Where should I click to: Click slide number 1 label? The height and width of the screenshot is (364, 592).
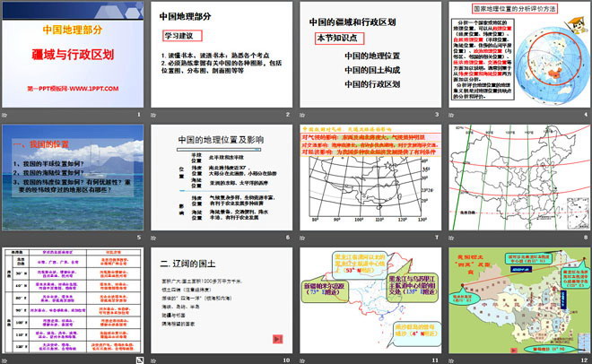(x=139, y=115)
